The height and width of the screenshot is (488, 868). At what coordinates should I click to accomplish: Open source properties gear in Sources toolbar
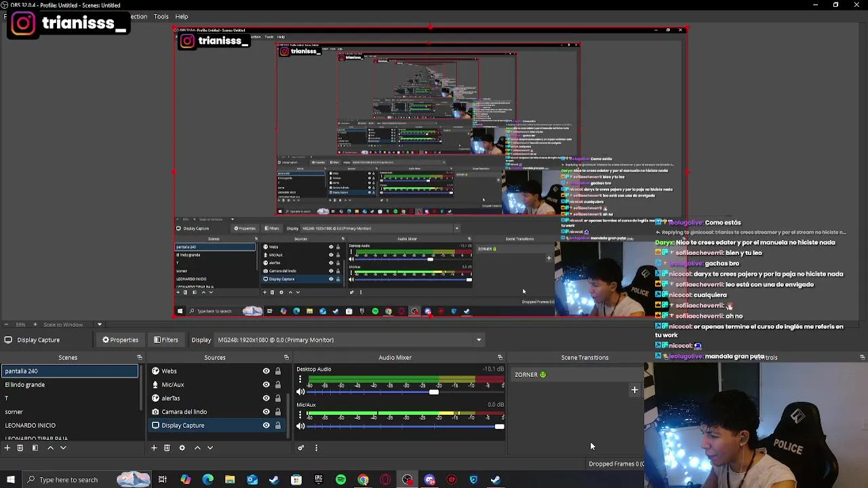[x=182, y=447]
